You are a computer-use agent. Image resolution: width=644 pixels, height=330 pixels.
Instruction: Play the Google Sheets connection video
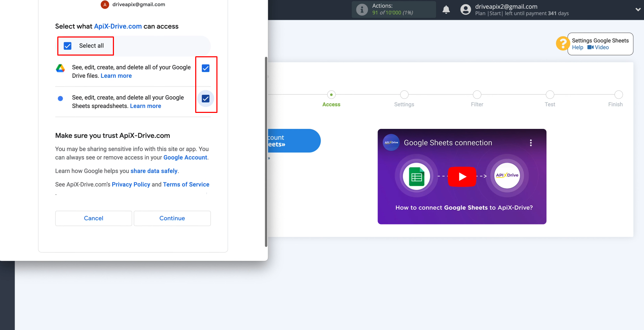tap(462, 176)
